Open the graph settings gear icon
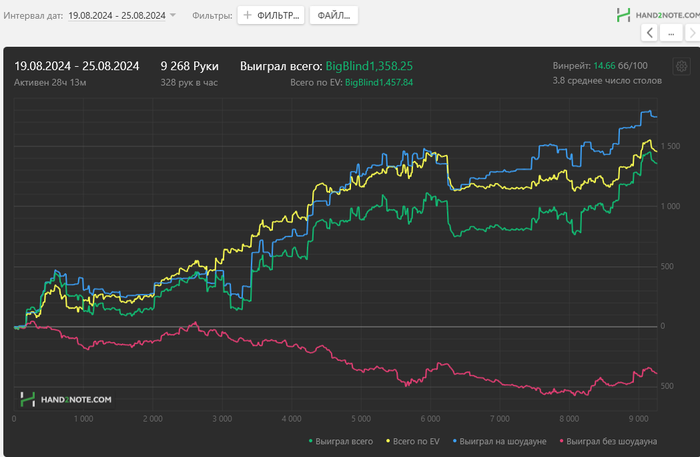 [681, 66]
